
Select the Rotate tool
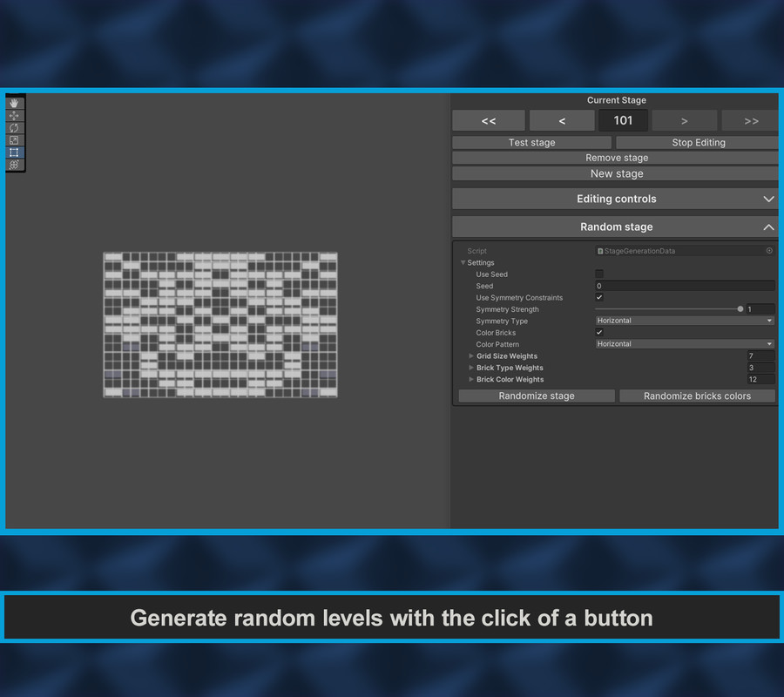point(13,127)
